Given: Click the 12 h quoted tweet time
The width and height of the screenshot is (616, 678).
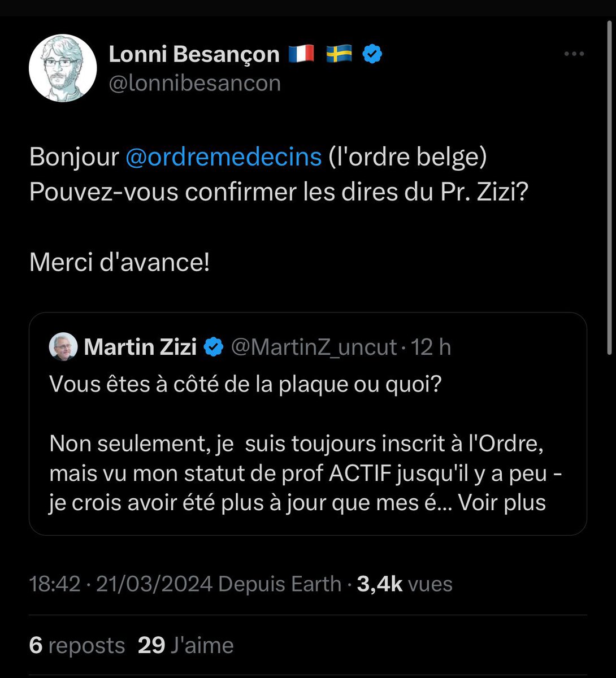Looking at the screenshot, I should [x=431, y=347].
